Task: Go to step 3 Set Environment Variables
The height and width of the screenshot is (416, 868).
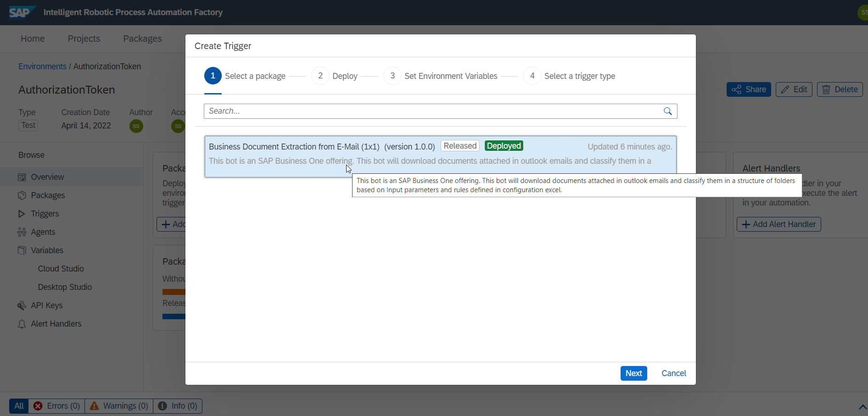Action: (441, 76)
